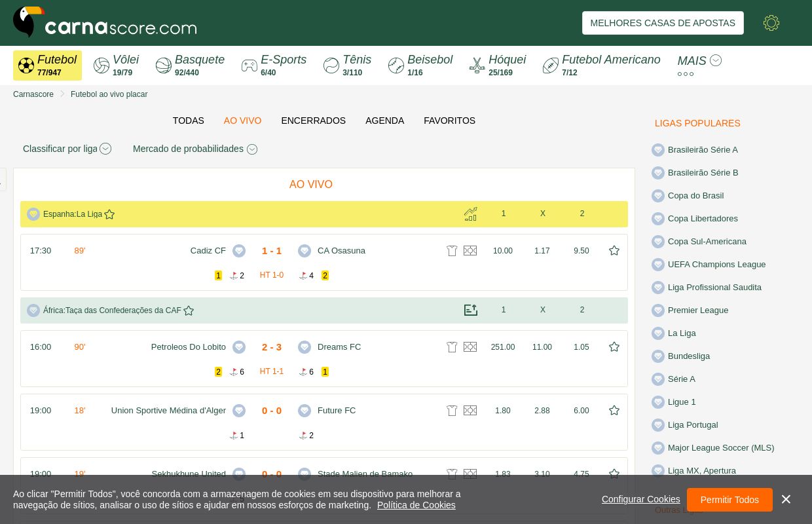Switch to the AGENDA tab
Viewport: 812px width, 524px height.
pyautogui.click(x=384, y=121)
